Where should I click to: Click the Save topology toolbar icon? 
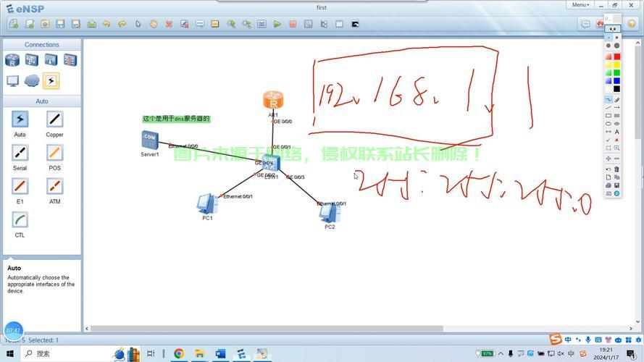coord(60,24)
